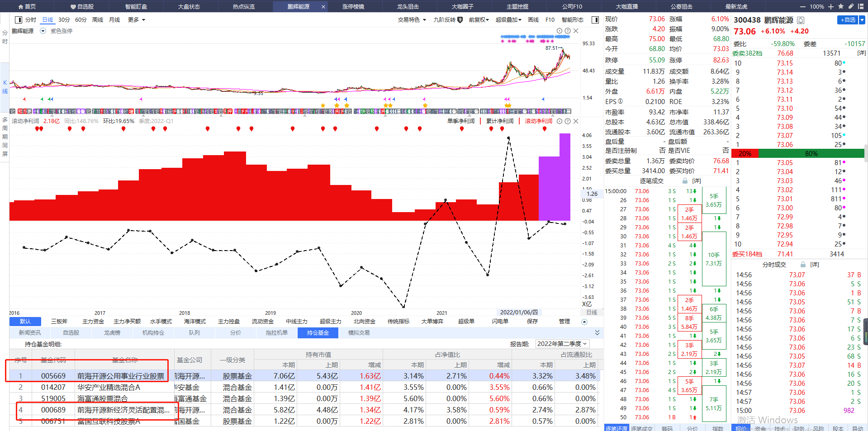
Task: Open the 智能形态 feature
Action: click(x=572, y=19)
